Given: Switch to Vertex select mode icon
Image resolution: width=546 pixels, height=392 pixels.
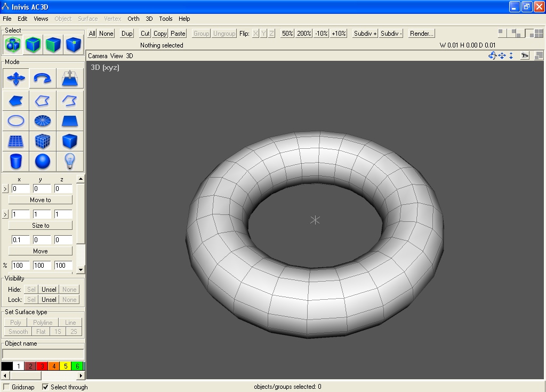Looking at the screenshot, I should click(x=73, y=45).
